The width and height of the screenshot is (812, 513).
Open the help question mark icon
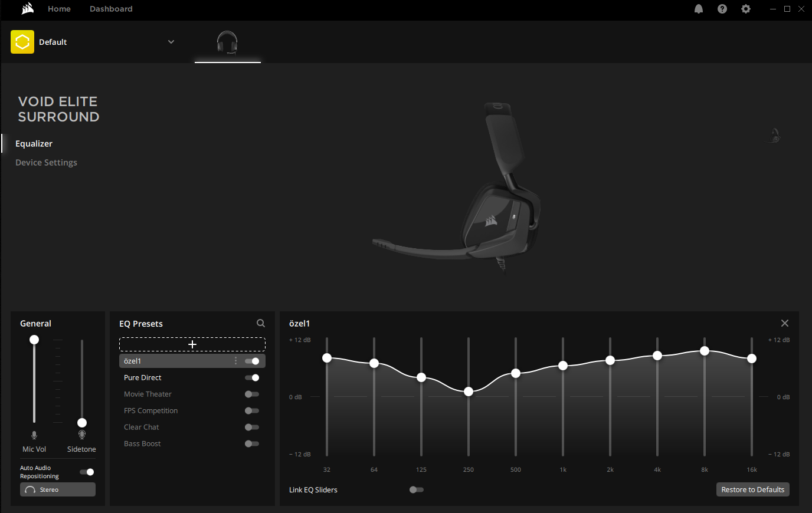pos(722,9)
